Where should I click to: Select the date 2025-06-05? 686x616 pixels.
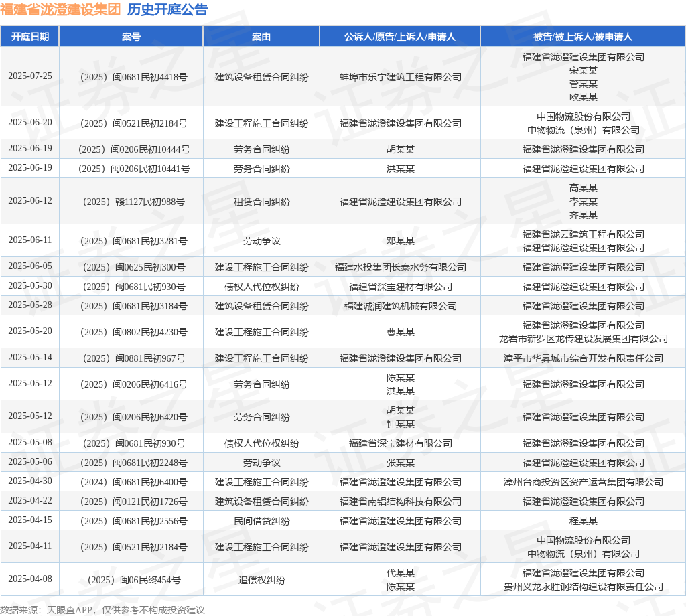[29, 266]
